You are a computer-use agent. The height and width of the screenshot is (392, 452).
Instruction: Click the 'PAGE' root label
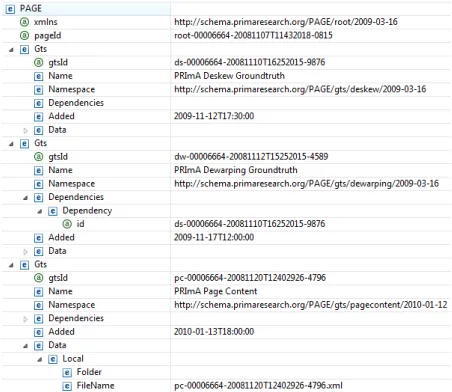(31, 8)
